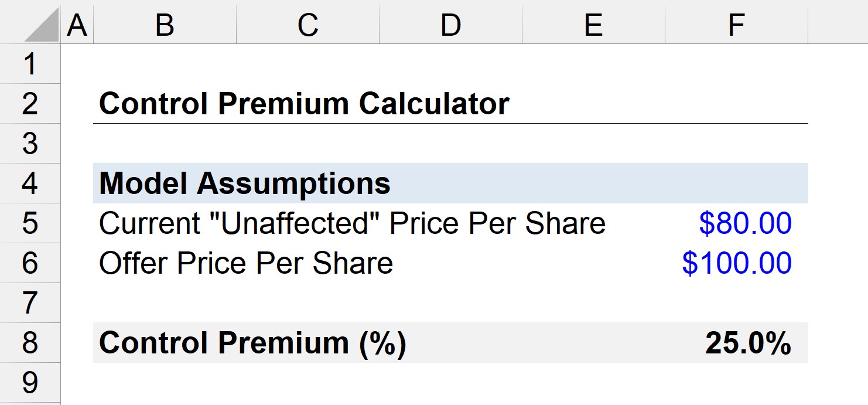Click the Control Premium (%) label cell
The image size is (868, 405).
(252, 343)
